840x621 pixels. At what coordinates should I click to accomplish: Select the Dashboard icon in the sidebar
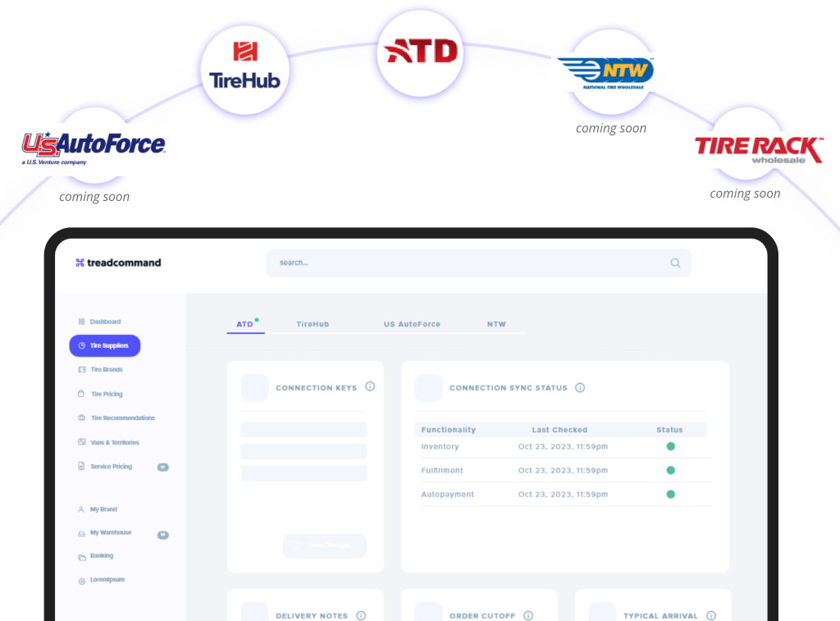click(x=80, y=322)
